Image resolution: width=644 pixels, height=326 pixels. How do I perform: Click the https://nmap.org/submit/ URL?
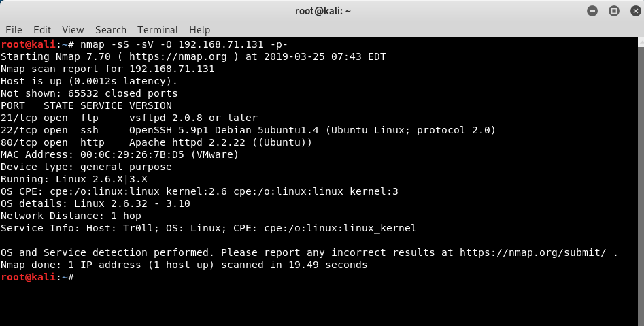(532, 252)
